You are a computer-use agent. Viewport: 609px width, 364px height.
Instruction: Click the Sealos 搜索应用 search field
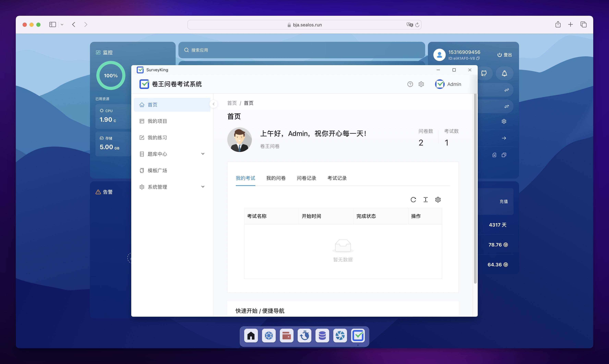[x=301, y=50]
